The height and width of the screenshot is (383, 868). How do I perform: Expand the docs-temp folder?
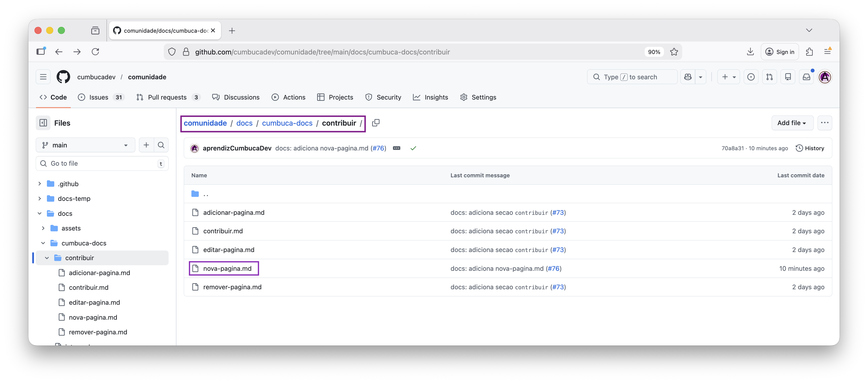click(x=40, y=199)
